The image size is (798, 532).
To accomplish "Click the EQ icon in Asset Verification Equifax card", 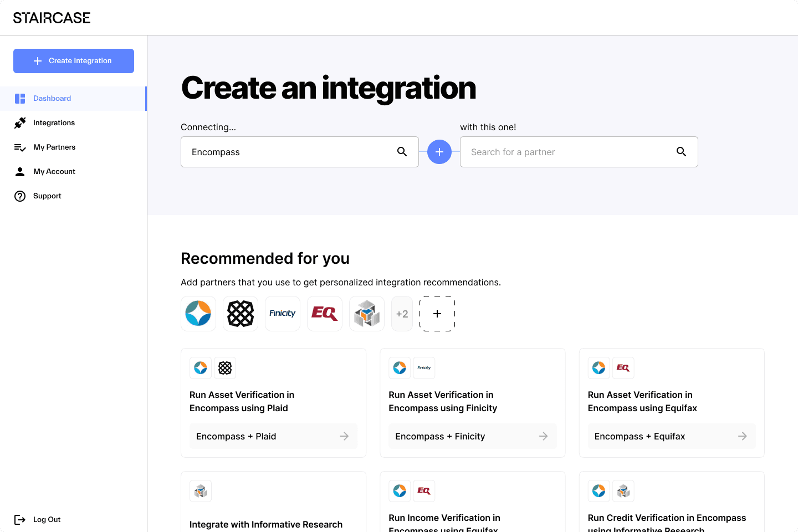I will point(623,368).
